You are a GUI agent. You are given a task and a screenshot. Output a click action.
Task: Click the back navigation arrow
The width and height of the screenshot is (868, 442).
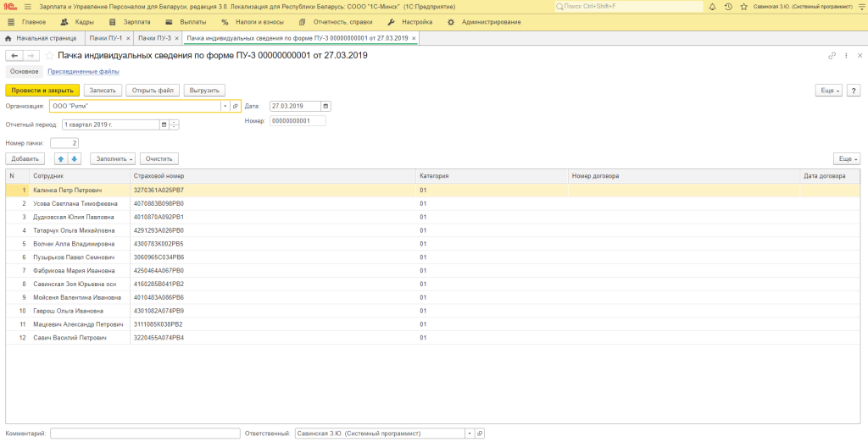[x=14, y=55]
